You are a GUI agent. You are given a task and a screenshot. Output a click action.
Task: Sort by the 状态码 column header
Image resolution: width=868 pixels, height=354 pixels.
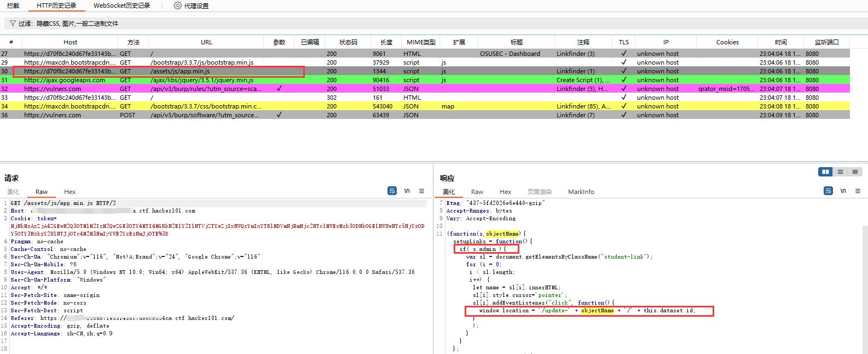pyautogui.click(x=348, y=42)
